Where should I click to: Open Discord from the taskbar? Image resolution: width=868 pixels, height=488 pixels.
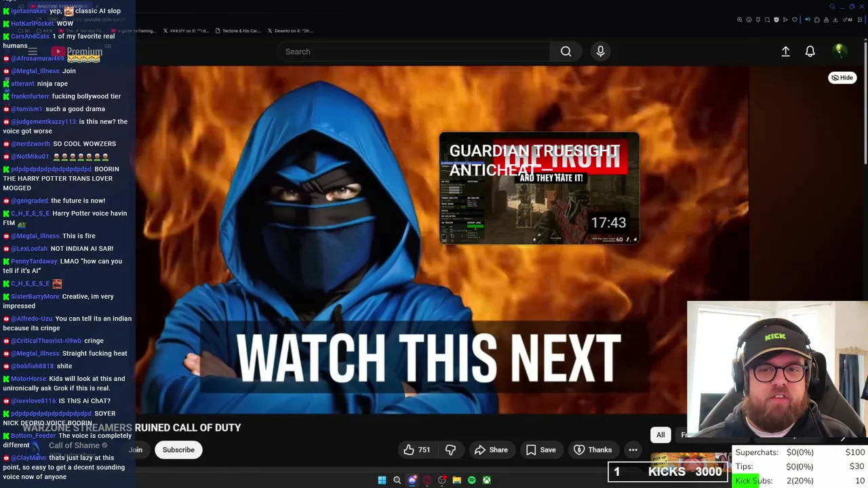[412, 480]
